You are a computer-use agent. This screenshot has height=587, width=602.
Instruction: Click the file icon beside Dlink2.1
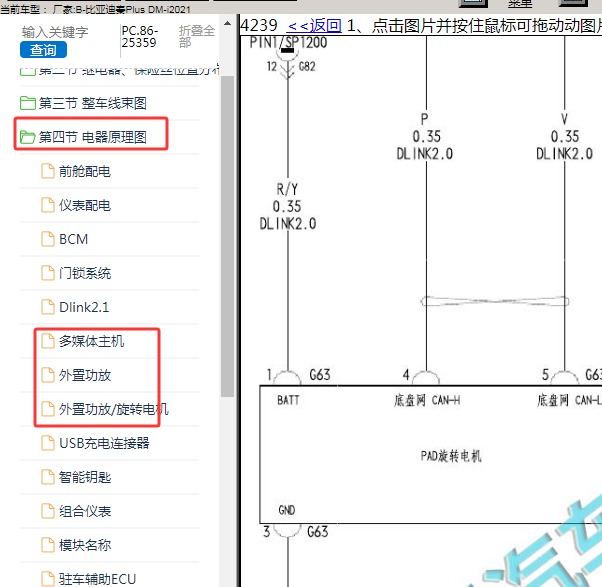48,307
